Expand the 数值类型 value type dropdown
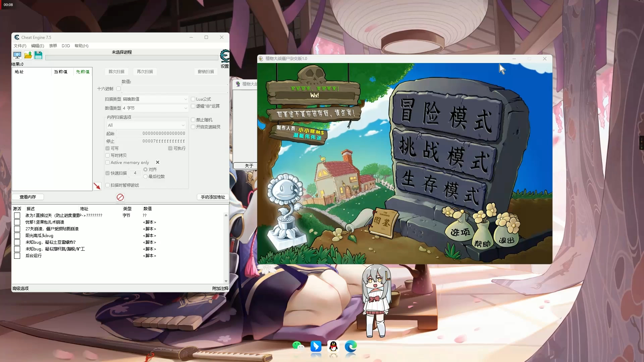Image resolution: width=644 pixels, height=362 pixels. coord(155,108)
